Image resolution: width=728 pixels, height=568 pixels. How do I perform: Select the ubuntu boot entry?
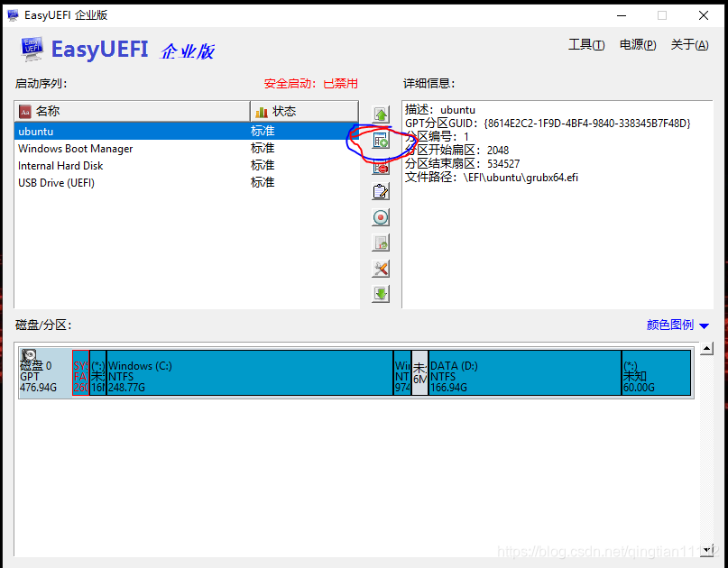[x=187, y=132]
